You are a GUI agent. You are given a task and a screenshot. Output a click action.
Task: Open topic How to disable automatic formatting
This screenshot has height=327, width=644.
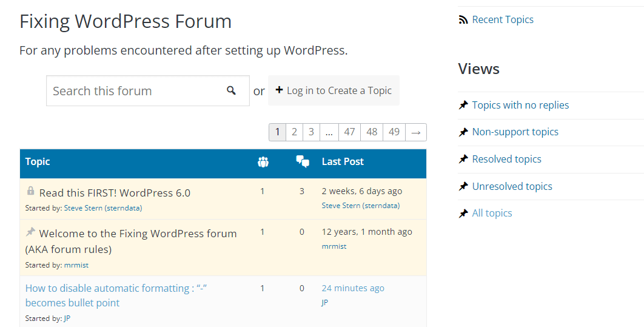point(116,295)
